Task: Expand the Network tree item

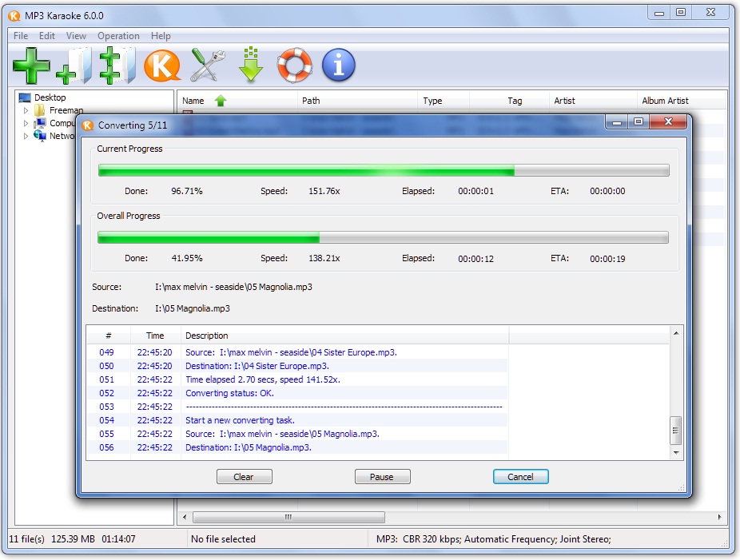Action: tap(27, 136)
